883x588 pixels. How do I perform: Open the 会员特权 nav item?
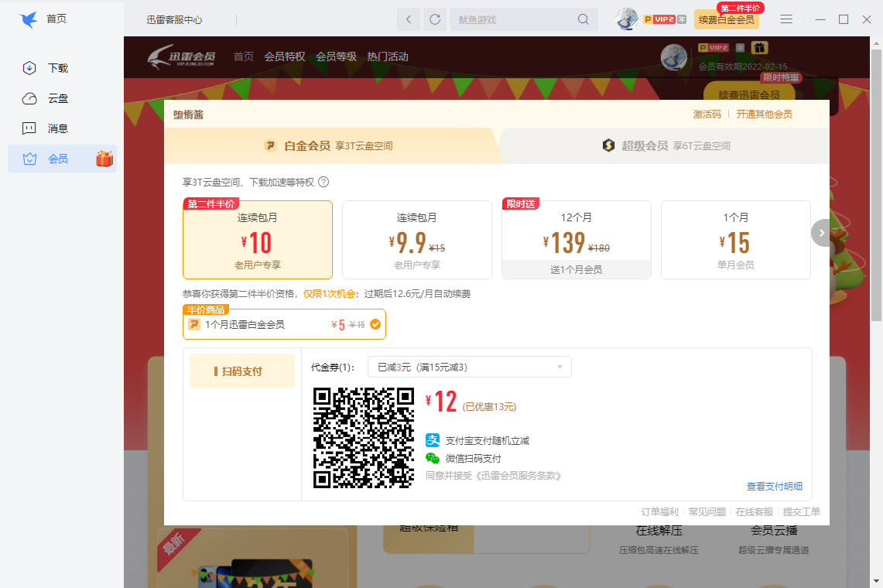point(285,57)
